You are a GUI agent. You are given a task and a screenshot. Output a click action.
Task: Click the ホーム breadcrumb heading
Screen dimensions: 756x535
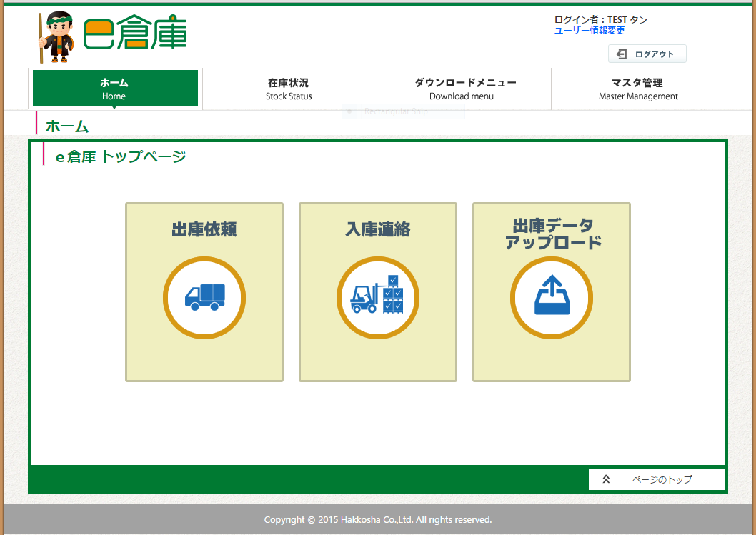click(x=66, y=124)
